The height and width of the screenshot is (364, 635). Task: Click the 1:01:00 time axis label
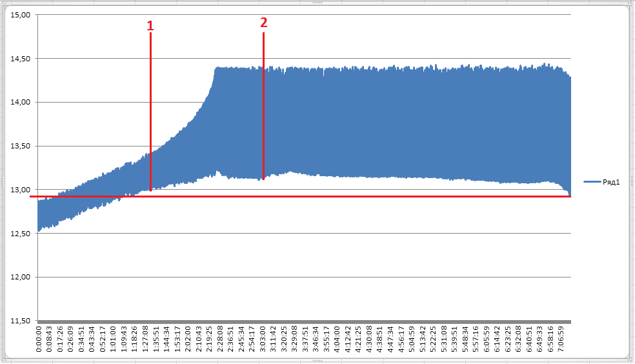point(113,339)
